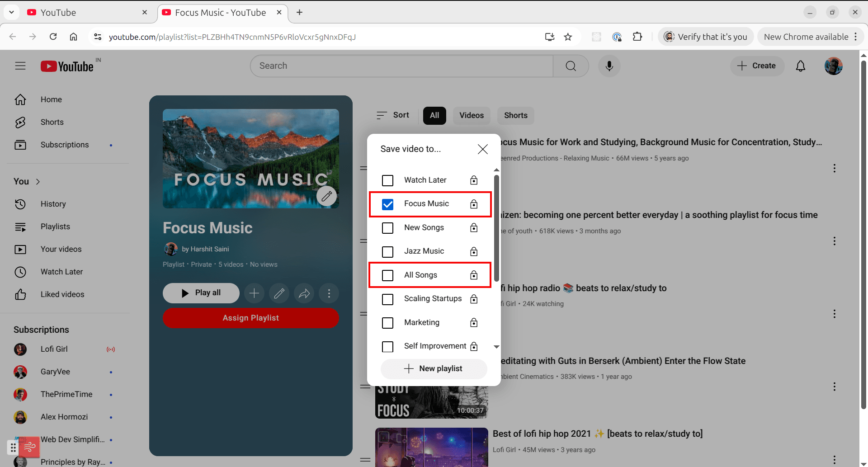
Task: Click inside the Search input field
Action: pos(401,66)
